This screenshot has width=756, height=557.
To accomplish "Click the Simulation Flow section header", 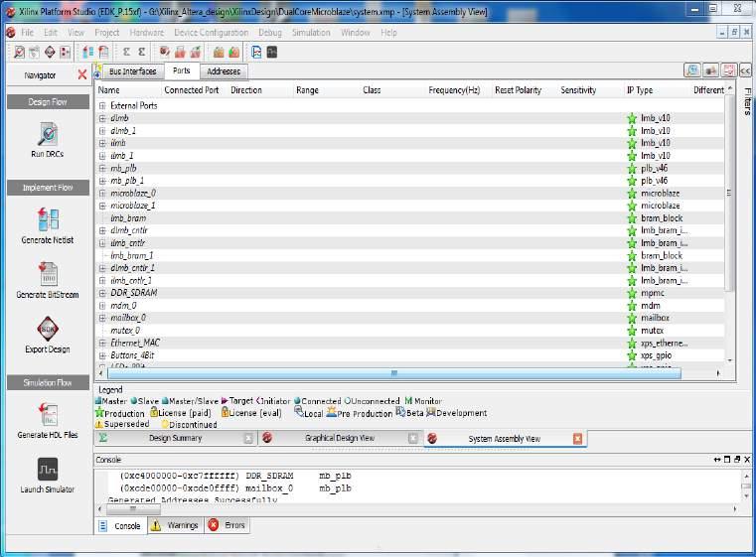I will [48, 382].
